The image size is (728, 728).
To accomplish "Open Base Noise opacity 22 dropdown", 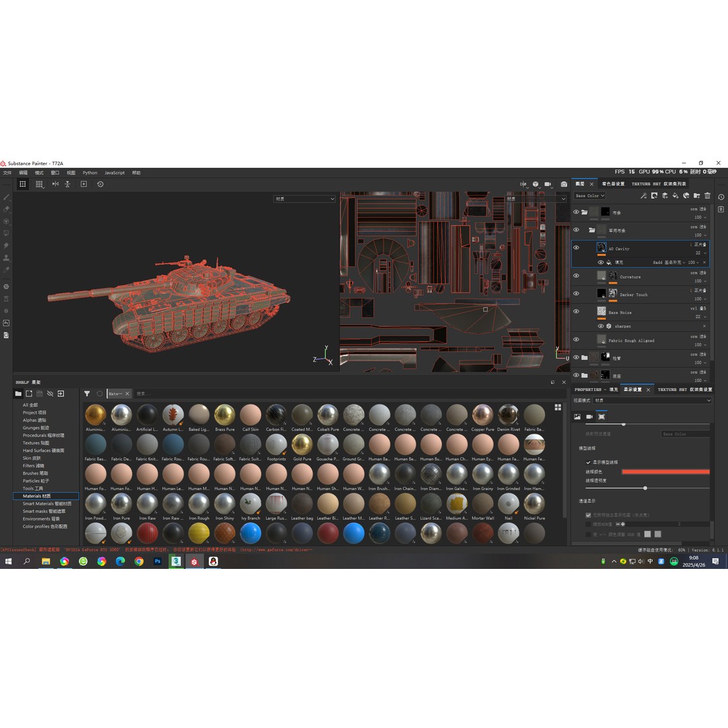I will click(x=700, y=317).
